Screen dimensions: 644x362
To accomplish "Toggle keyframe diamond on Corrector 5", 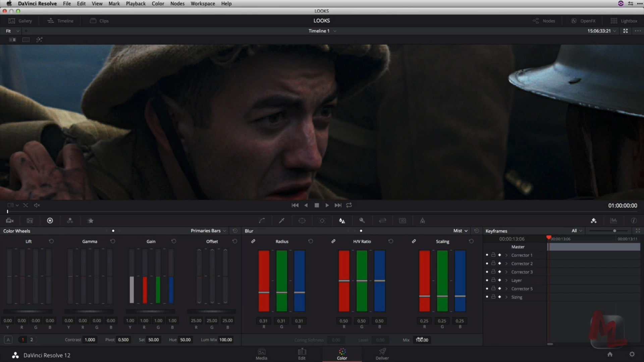I will 499,289.
